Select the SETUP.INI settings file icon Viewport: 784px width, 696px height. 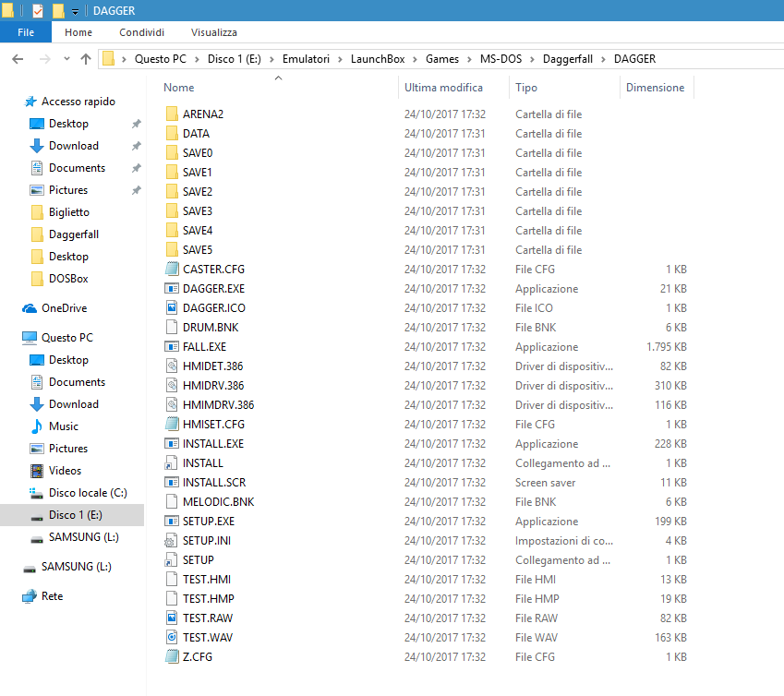pos(172,541)
